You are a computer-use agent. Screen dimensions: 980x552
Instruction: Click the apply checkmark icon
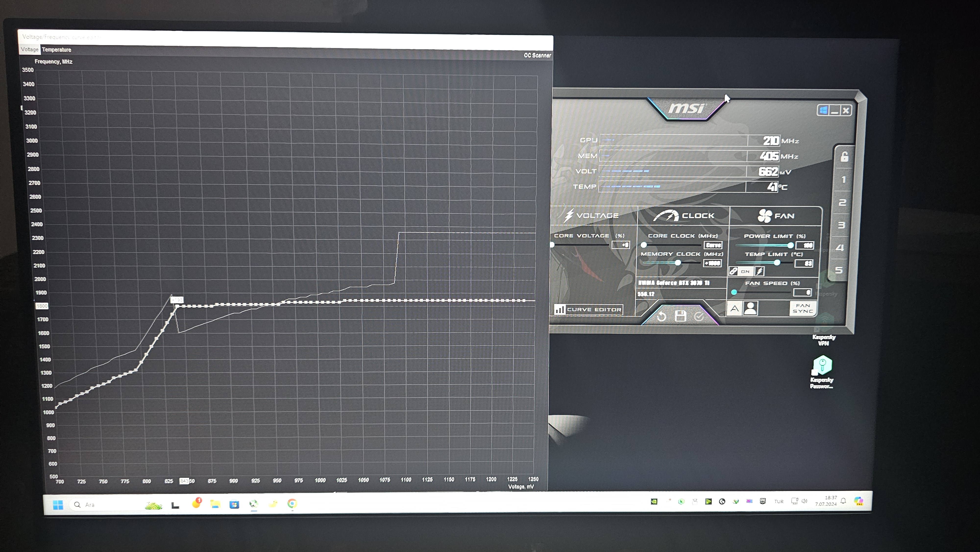pos(699,316)
